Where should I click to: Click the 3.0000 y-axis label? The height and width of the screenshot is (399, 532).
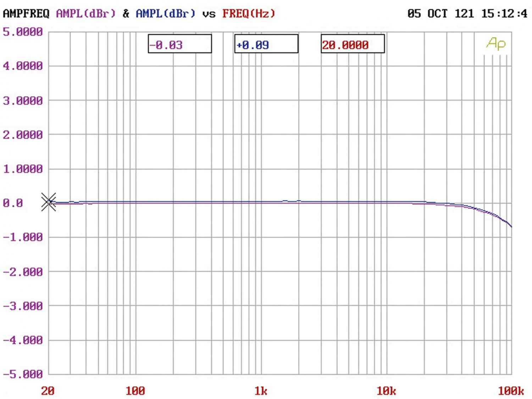click(23, 101)
